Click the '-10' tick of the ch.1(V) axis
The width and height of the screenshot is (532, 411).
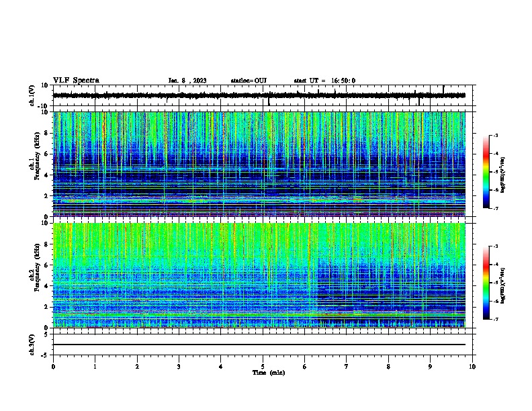point(44,106)
